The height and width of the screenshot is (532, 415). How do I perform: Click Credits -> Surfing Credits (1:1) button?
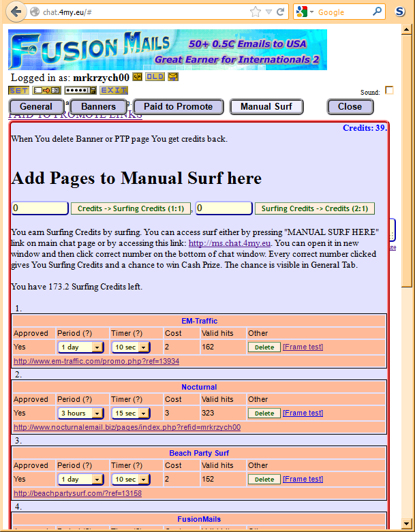[x=131, y=208]
